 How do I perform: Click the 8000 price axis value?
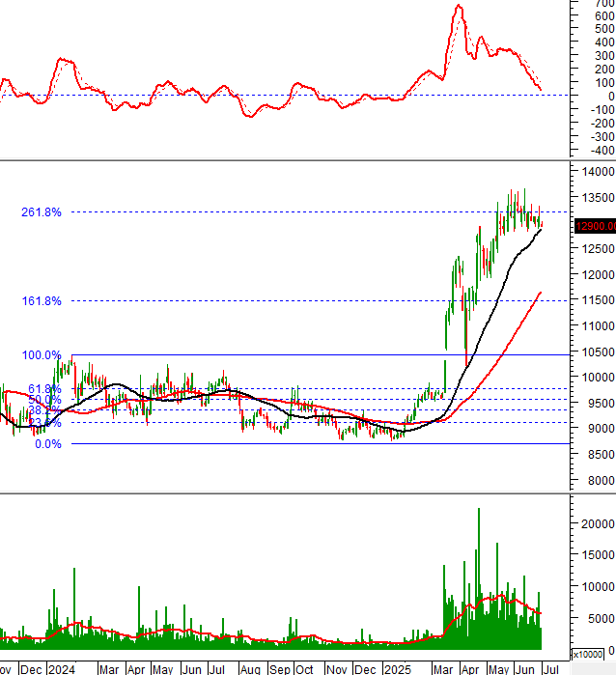coord(601,481)
